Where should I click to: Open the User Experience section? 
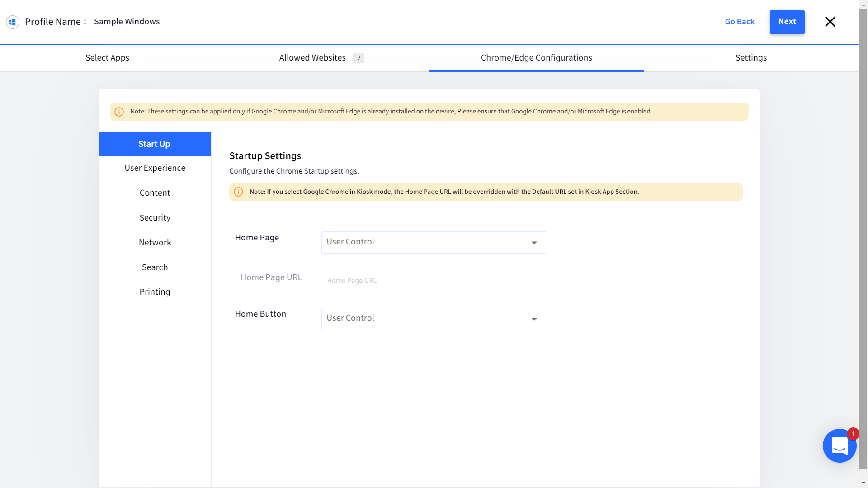pyautogui.click(x=155, y=168)
